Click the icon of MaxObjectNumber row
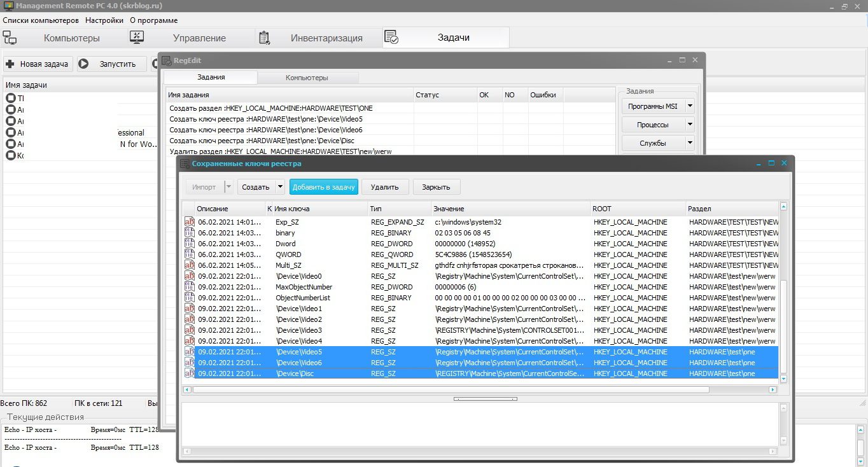The width and height of the screenshot is (868, 467). point(189,287)
